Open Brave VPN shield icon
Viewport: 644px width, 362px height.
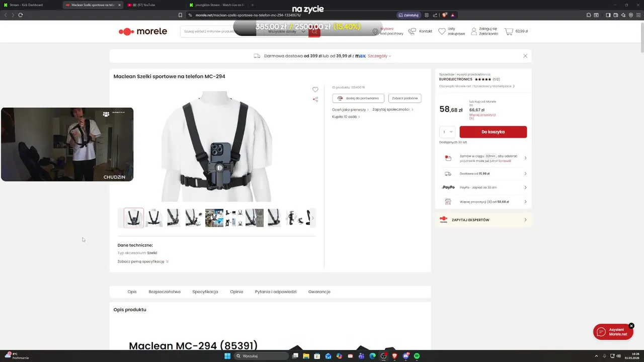tap(631, 15)
